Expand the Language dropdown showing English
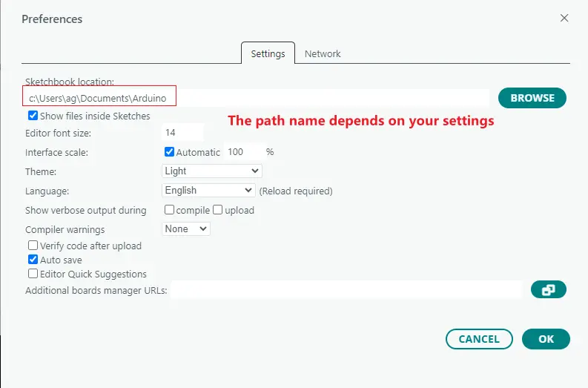The image size is (588, 388). pos(208,191)
